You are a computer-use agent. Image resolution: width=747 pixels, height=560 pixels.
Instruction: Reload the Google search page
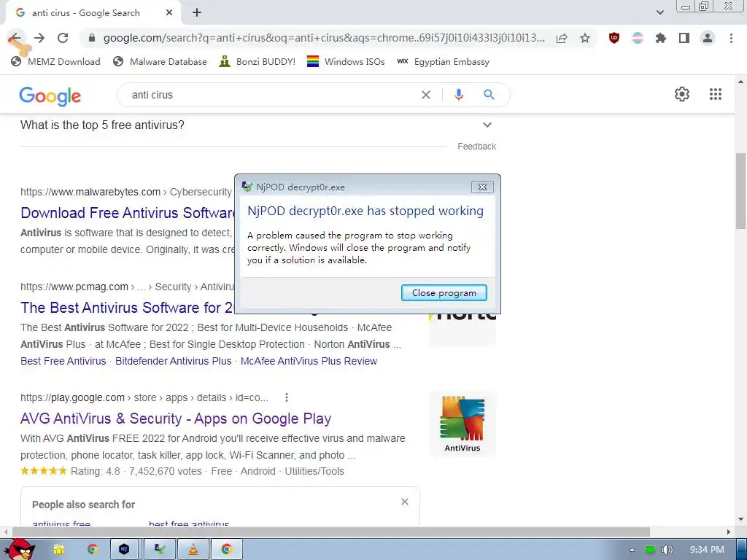point(63,38)
